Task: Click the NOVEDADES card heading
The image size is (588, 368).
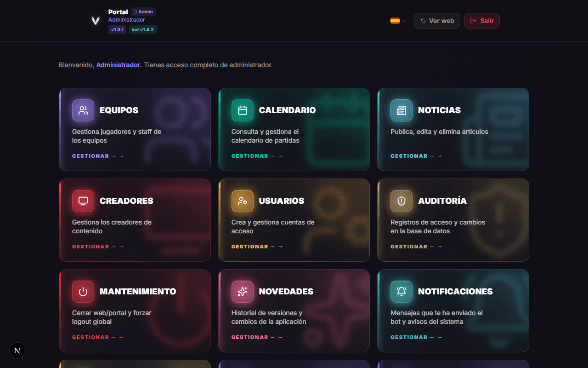Action: [286, 292]
